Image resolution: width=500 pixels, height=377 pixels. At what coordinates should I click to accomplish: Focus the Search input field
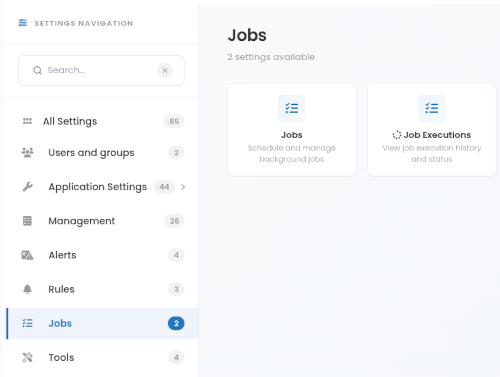(x=101, y=70)
